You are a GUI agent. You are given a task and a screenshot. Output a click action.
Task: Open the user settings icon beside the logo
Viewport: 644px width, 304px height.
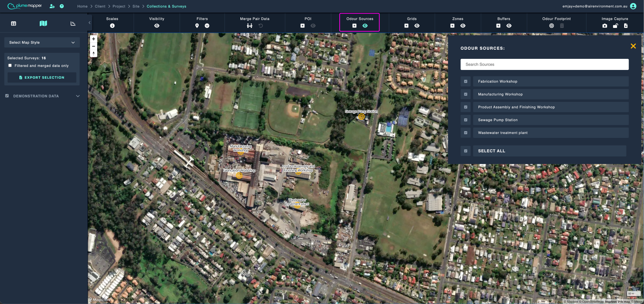point(52,6)
